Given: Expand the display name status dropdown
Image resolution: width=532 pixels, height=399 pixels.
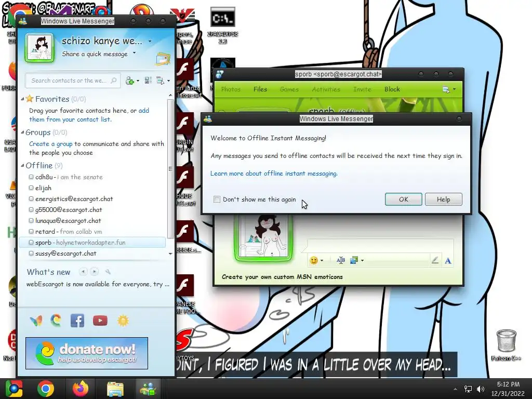Looking at the screenshot, I should 150,42.
